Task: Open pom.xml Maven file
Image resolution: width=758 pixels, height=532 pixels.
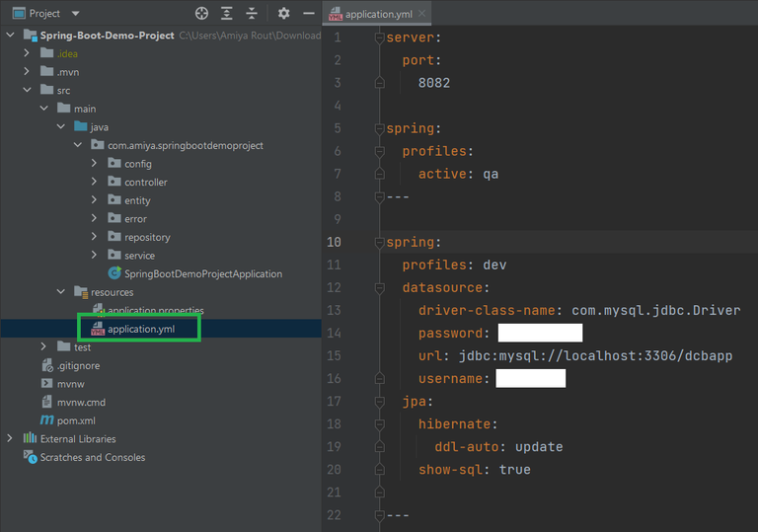Action: (x=76, y=420)
